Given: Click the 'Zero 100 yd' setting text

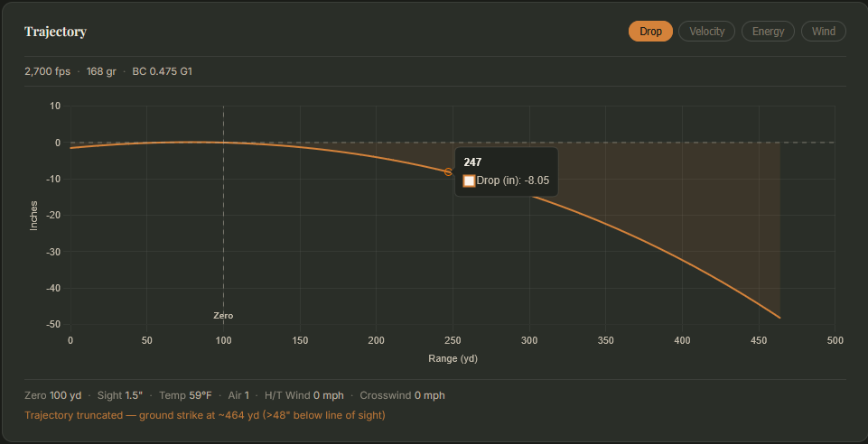Looking at the screenshot, I should pyautogui.click(x=53, y=395).
